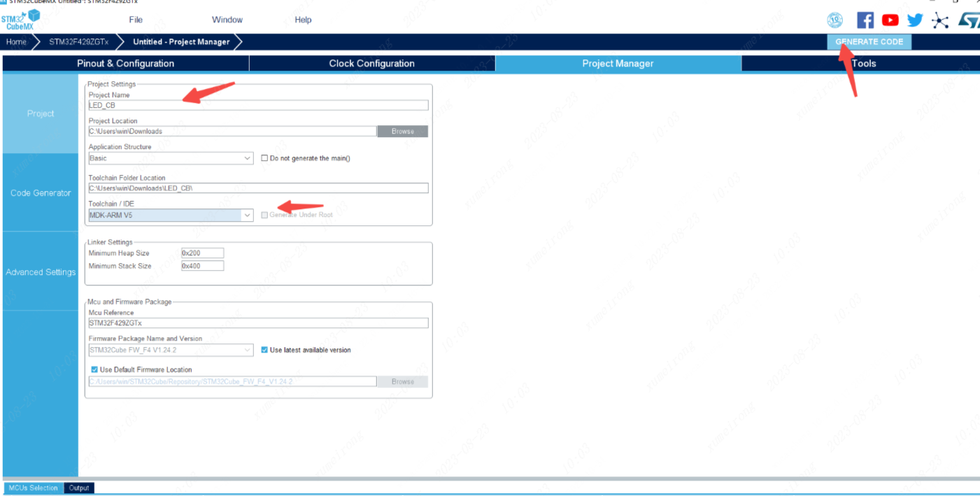Open the Toolchain / IDE dropdown
This screenshot has height=496, width=980.
coord(171,215)
